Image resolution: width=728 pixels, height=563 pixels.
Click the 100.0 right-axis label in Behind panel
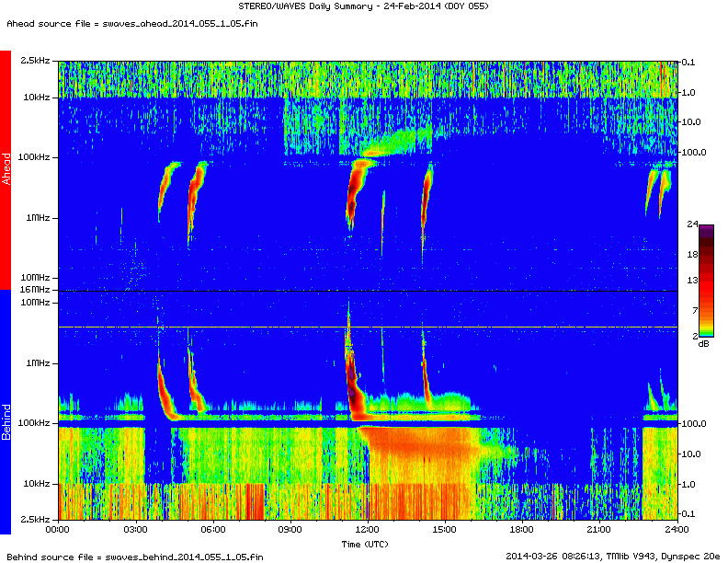694,424
